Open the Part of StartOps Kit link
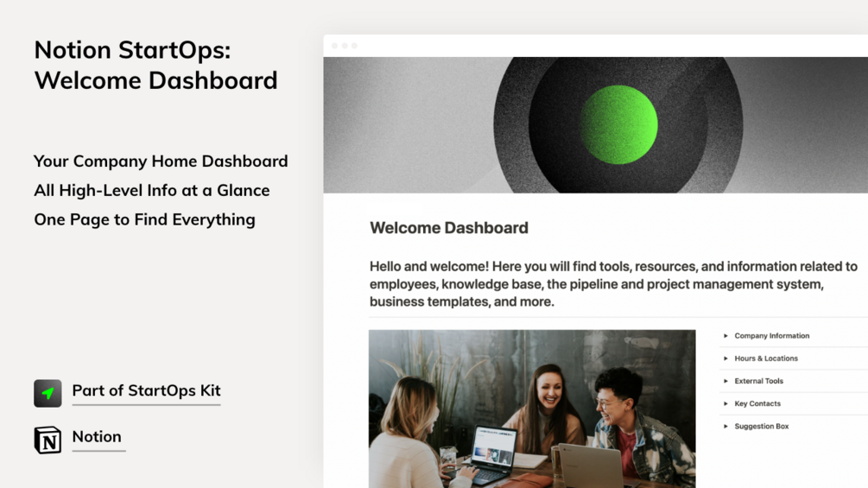The image size is (868, 488). point(146,390)
